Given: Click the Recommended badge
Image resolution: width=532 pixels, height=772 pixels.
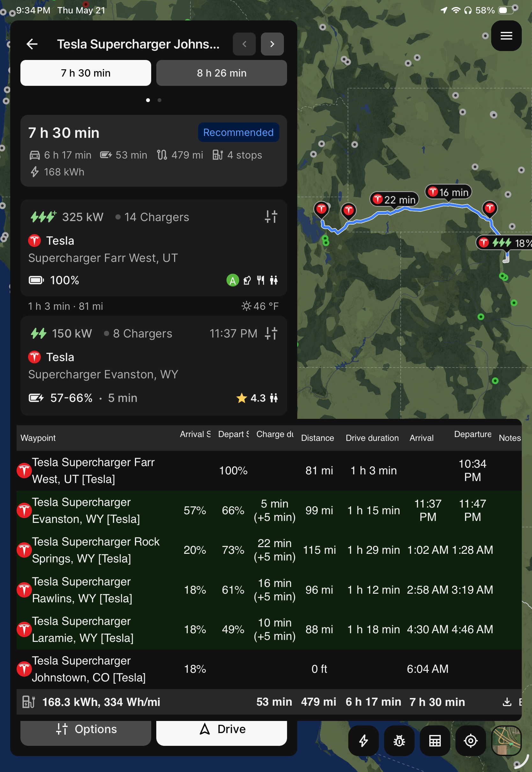Looking at the screenshot, I should [239, 132].
